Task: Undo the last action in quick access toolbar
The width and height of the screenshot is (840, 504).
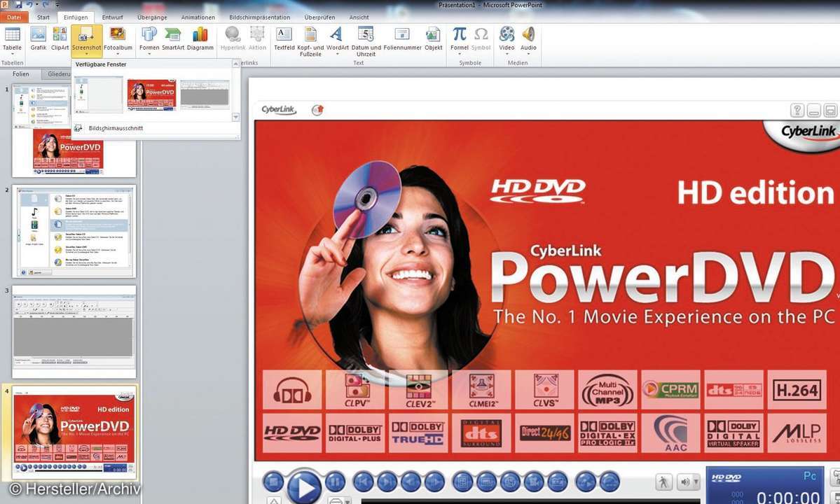Action: pyautogui.click(x=29, y=4)
